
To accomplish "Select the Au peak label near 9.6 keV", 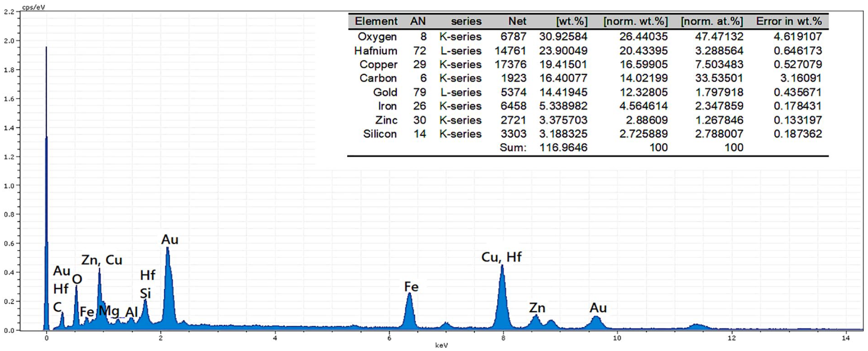I will (598, 308).
